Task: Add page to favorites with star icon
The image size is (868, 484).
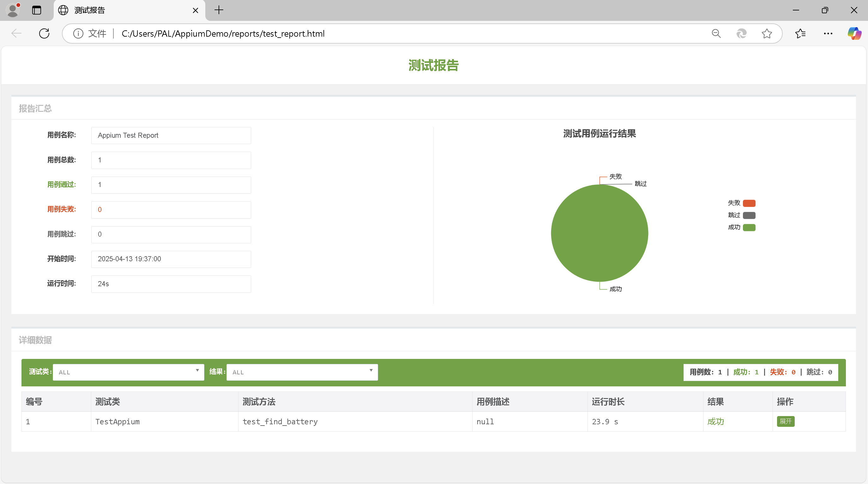Action: (767, 33)
